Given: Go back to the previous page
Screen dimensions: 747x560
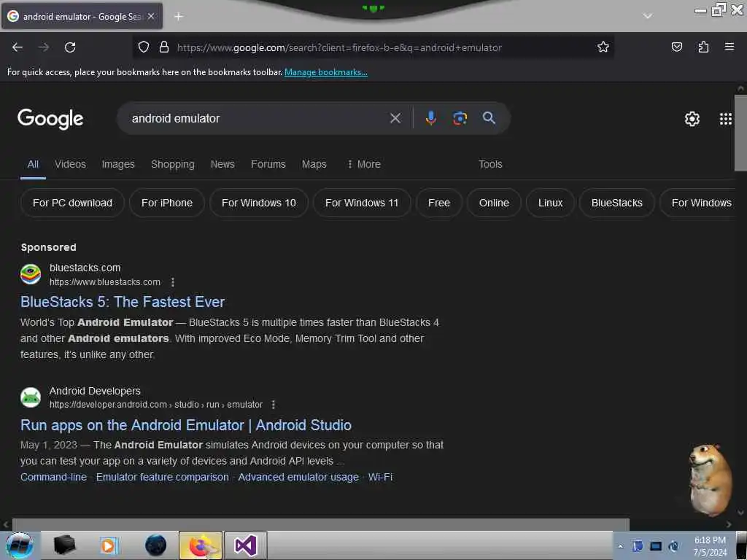Looking at the screenshot, I should tap(18, 47).
